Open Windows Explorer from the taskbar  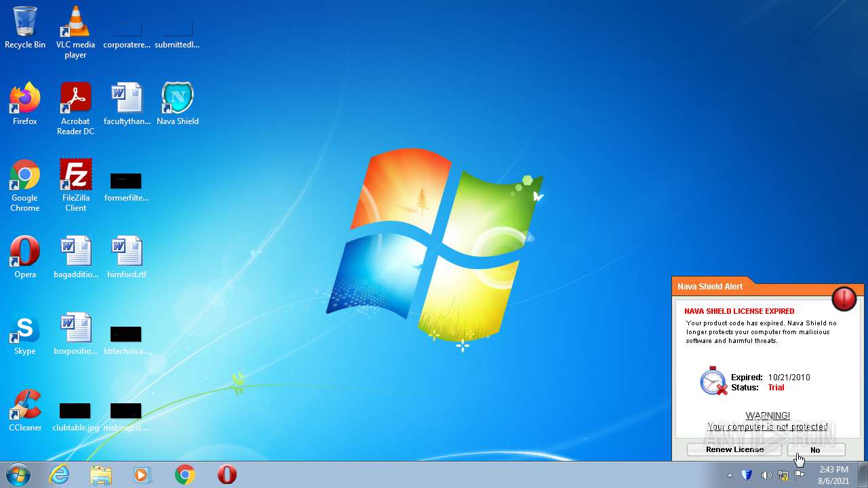(101, 474)
